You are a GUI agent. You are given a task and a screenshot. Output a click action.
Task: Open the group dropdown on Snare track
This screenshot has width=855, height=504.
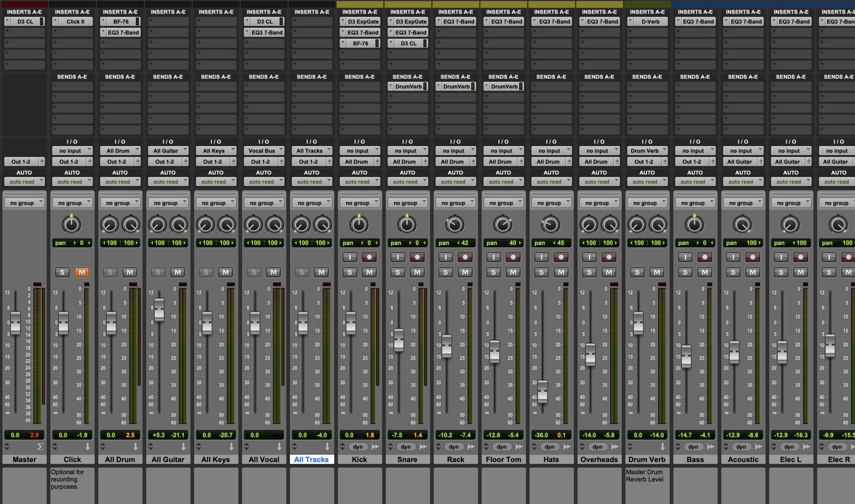407,203
